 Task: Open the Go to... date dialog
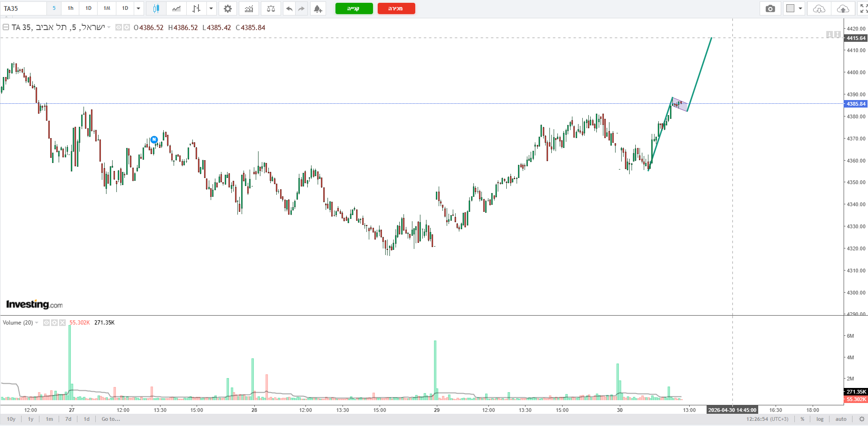111,419
